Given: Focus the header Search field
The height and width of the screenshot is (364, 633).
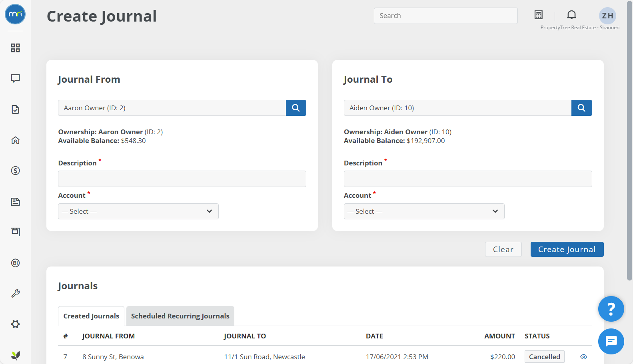Looking at the screenshot, I should tap(446, 16).
